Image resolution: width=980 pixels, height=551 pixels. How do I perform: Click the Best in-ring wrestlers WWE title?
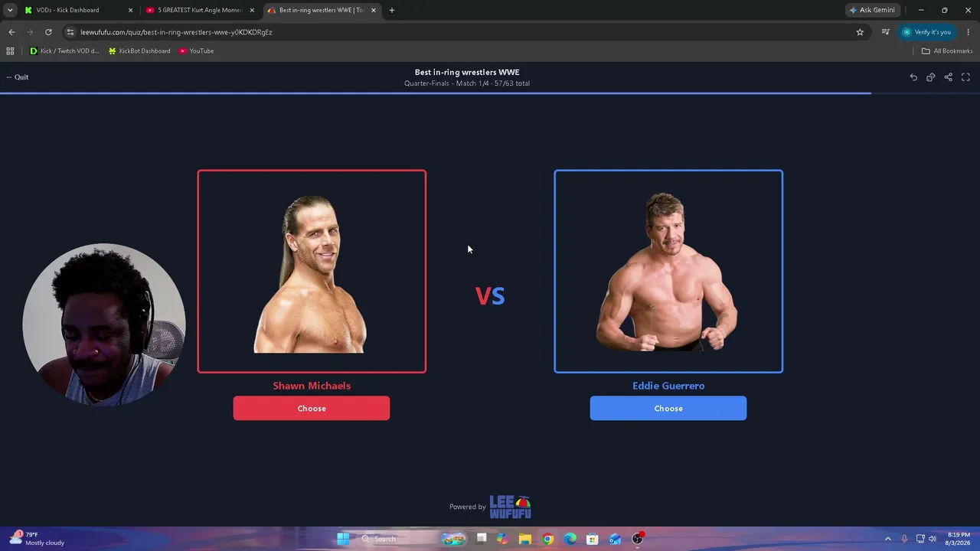467,73
